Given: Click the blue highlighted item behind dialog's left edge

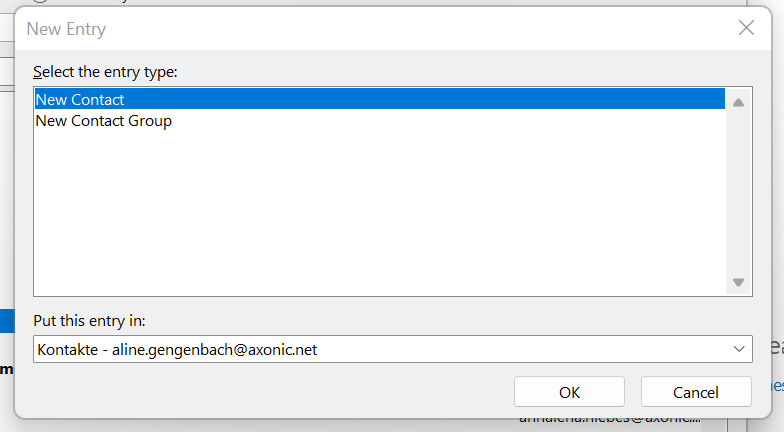Looking at the screenshot, I should tap(6, 321).
